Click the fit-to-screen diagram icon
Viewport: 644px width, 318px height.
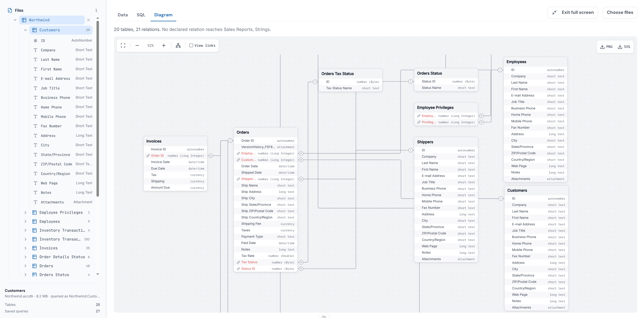click(123, 46)
